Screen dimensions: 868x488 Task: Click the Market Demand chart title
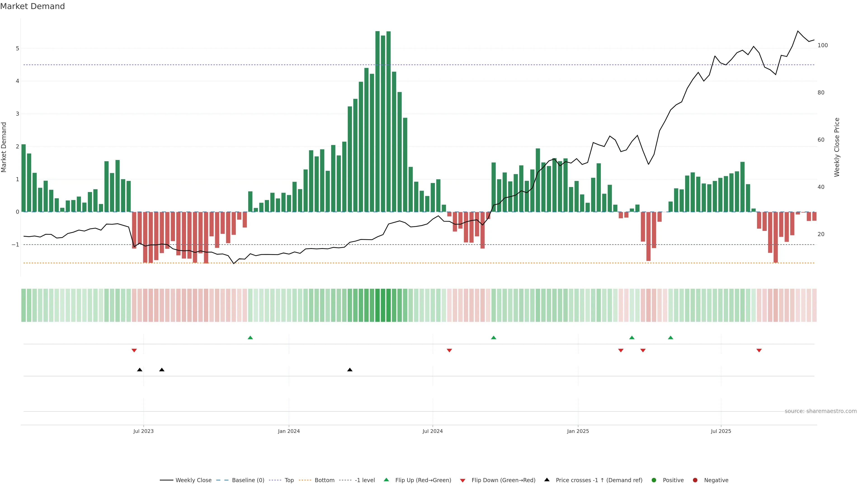point(32,6)
